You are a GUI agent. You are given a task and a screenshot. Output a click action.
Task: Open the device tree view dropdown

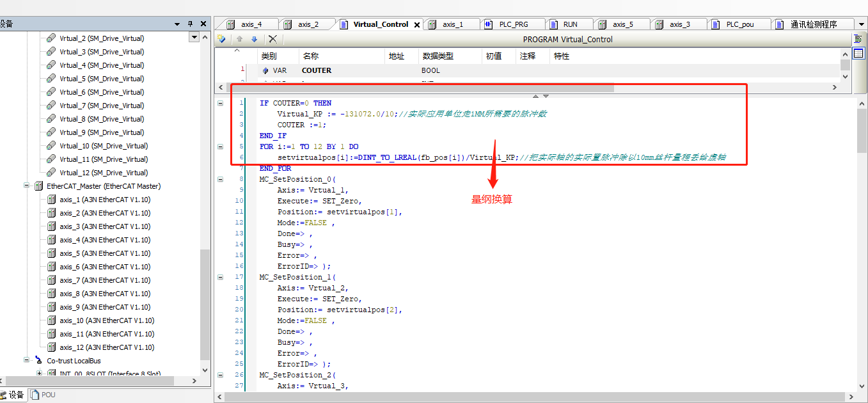tap(194, 38)
